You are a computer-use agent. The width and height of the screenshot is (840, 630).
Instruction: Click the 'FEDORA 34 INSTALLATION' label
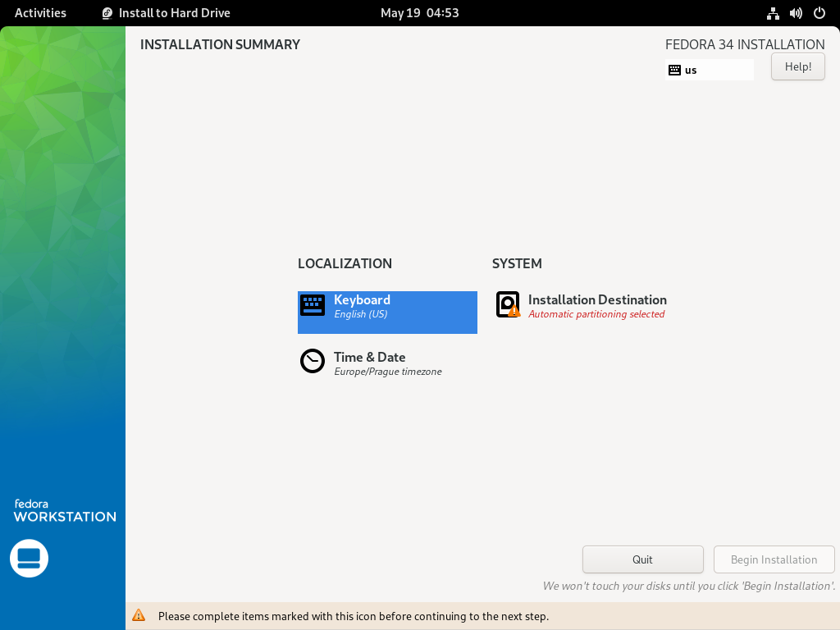click(x=745, y=44)
